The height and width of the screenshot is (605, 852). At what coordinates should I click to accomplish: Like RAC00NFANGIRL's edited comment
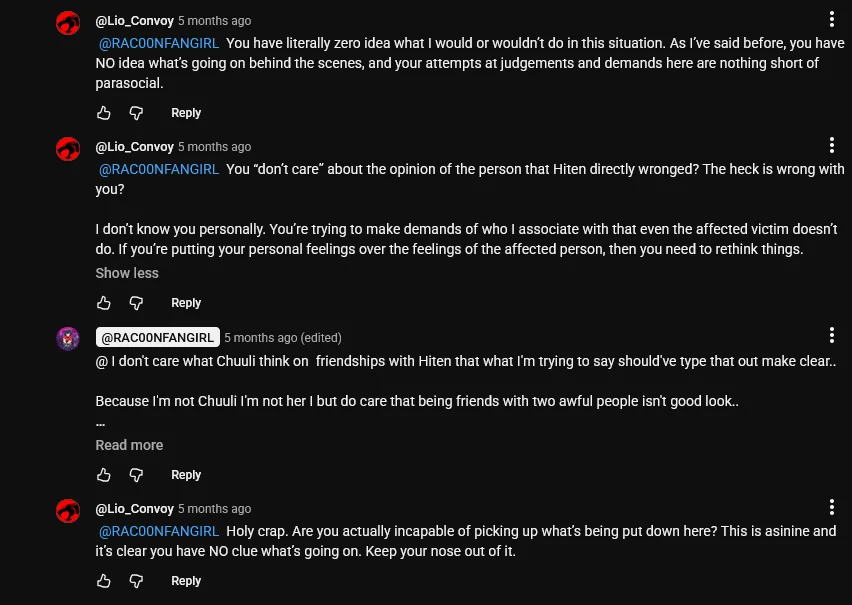[104, 475]
